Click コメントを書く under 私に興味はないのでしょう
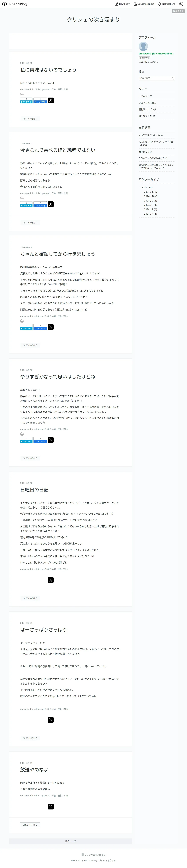 [30, 119]
